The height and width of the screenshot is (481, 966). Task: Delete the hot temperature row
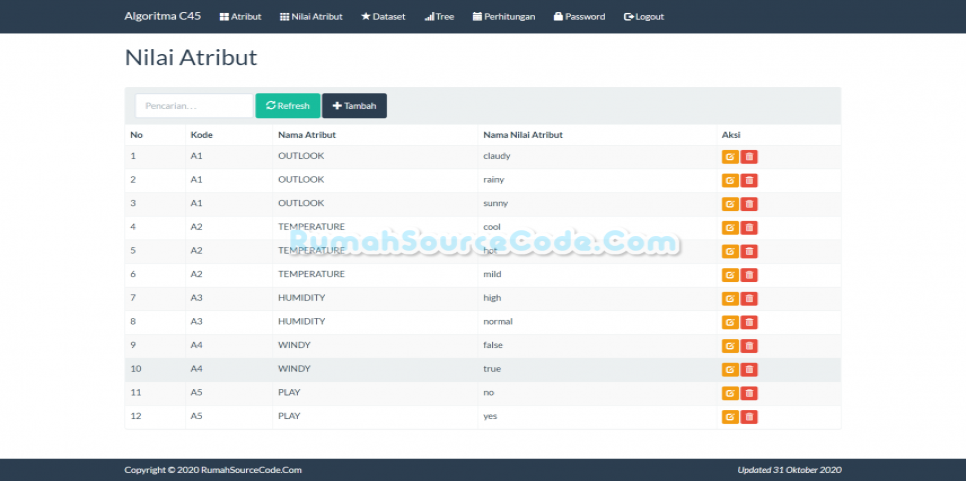[749, 251]
